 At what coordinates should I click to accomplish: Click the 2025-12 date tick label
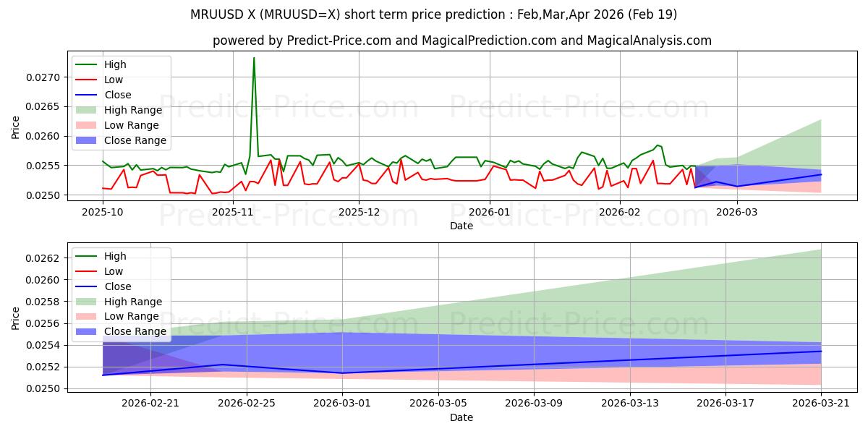pyautogui.click(x=359, y=212)
